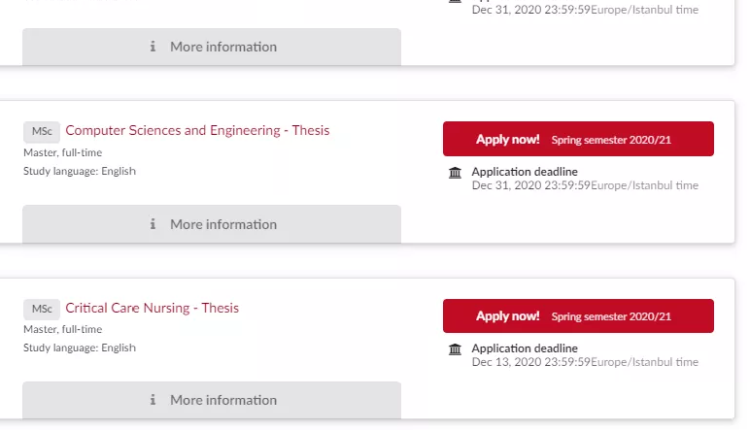Click Study language English under Computer Sciences
This screenshot has height=430, width=750.
point(79,171)
